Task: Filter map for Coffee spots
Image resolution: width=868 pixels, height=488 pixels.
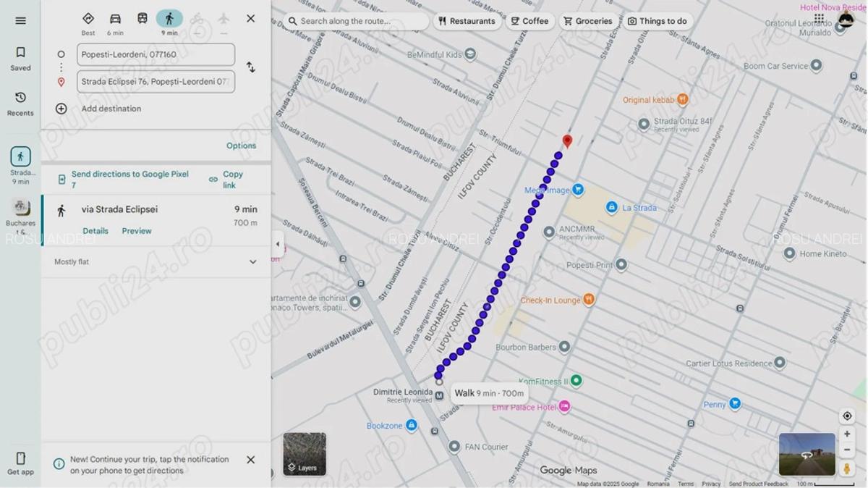Action: pyautogui.click(x=529, y=21)
